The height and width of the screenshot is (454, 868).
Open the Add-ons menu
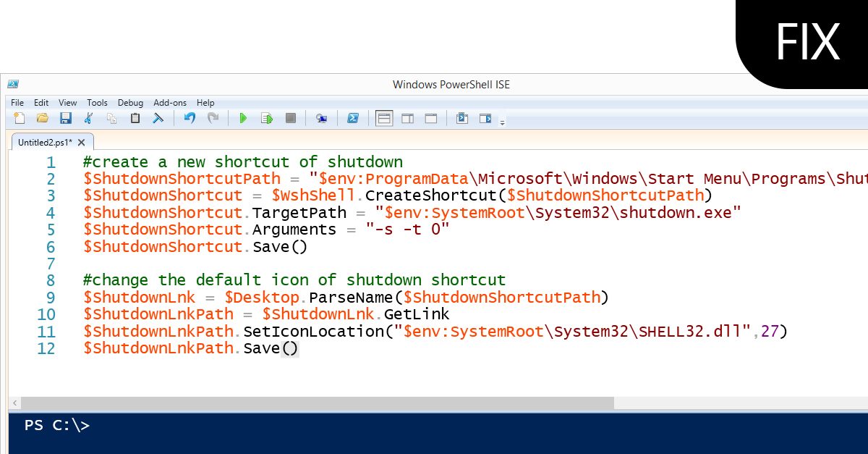[x=170, y=102]
